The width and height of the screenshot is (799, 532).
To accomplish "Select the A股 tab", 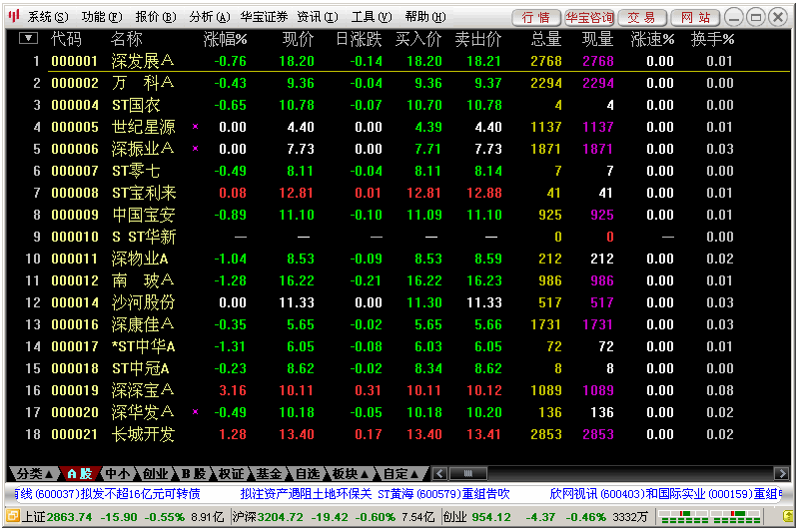I will pos(80,474).
